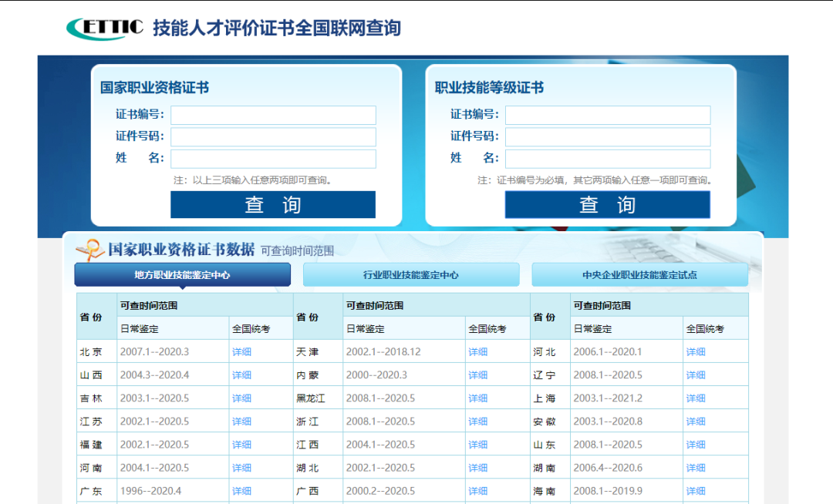
Task: Click 证件号码 field under 国家职业资格证书
Action: click(273, 137)
